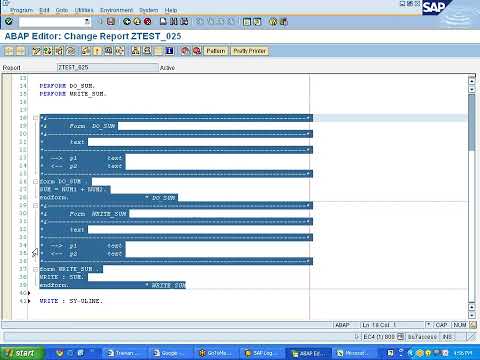Click the Display Navigation Window icon

point(147,51)
